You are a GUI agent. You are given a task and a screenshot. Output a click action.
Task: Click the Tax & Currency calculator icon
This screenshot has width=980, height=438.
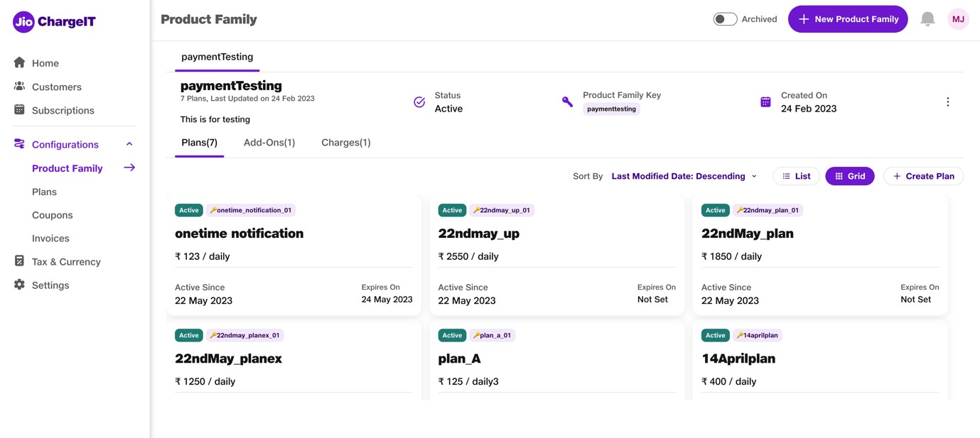tap(19, 261)
